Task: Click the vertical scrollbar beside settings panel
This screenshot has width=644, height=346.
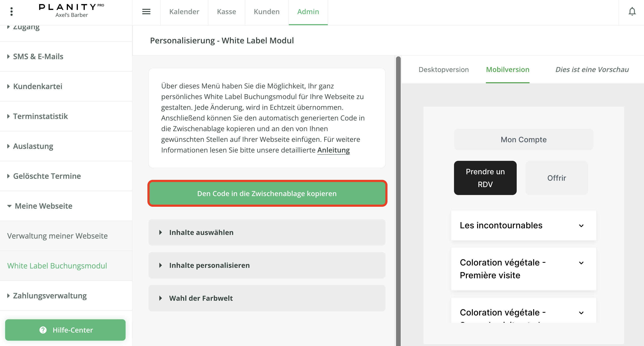Action: [398, 200]
